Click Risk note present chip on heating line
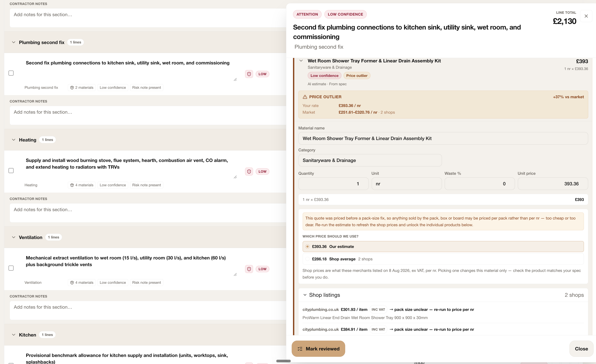Image resolution: width=596 pixels, height=364 pixels. 146,185
